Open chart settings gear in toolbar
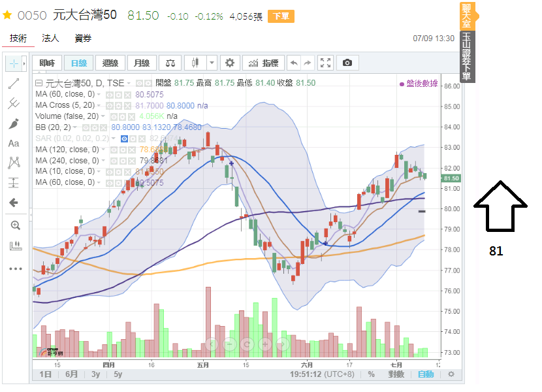This screenshot has height=392, width=542. pos(229,63)
